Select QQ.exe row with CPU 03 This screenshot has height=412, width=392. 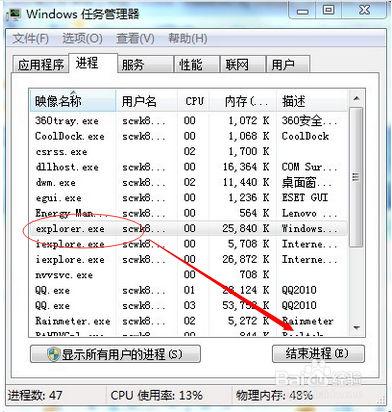click(x=189, y=305)
